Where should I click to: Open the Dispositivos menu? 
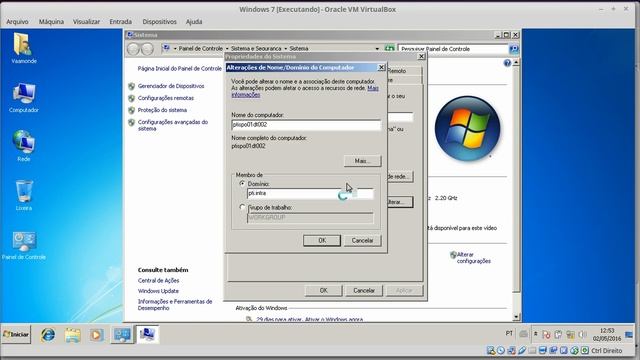(x=159, y=22)
